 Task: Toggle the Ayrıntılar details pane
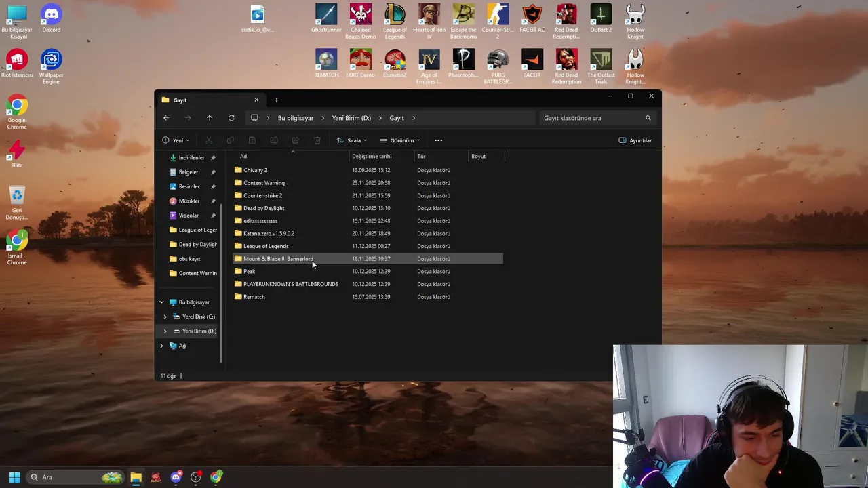[x=635, y=140]
